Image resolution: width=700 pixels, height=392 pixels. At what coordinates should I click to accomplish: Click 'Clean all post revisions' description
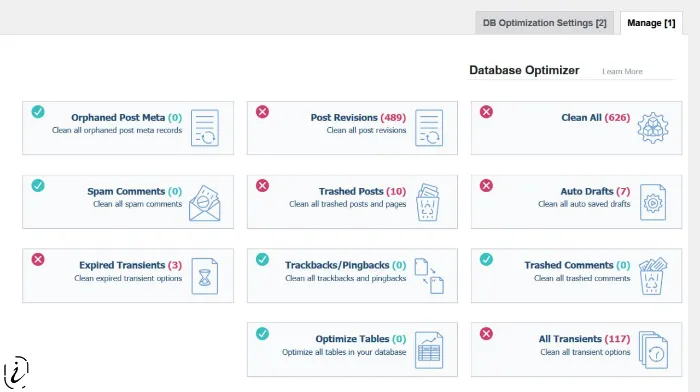click(x=366, y=130)
